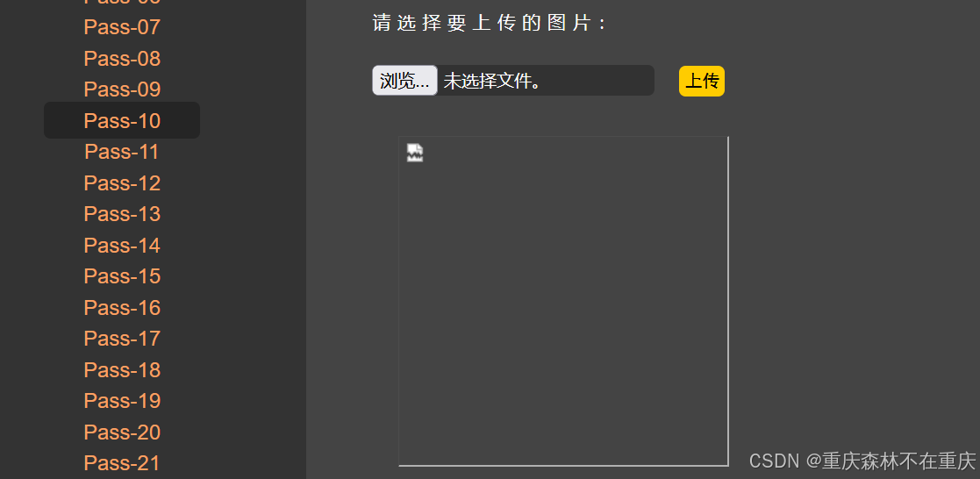Open Pass-13 link

[122, 214]
